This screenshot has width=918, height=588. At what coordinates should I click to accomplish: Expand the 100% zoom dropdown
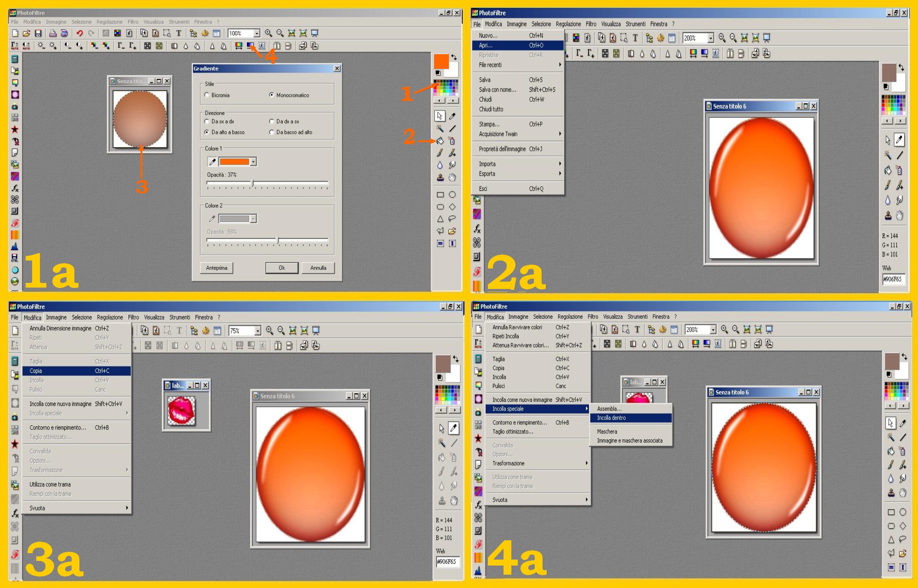pos(257,33)
